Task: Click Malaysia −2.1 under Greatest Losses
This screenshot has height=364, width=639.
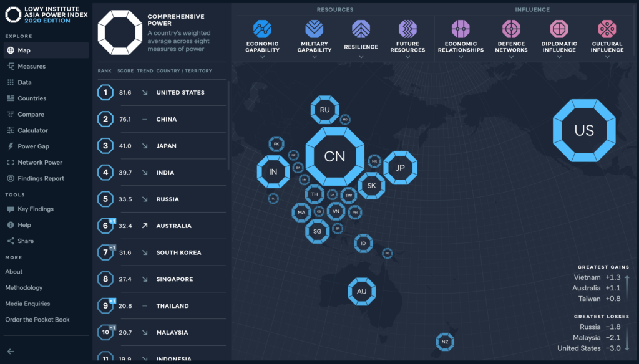Action: point(597,338)
